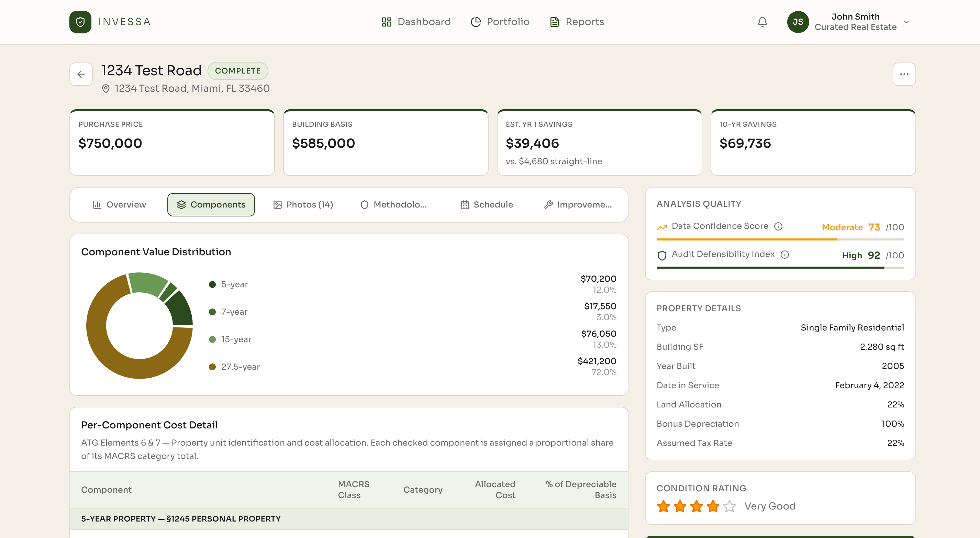Click the 5-year legend color dot
This screenshot has height=538, width=980.
coord(212,284)
